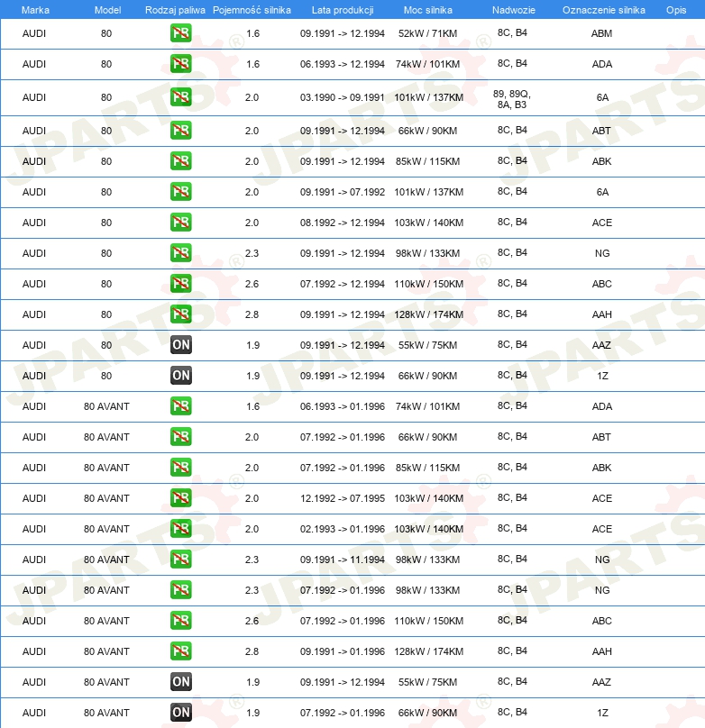Click petrol icon in 80 NG 2.3 row

[180, 253]
